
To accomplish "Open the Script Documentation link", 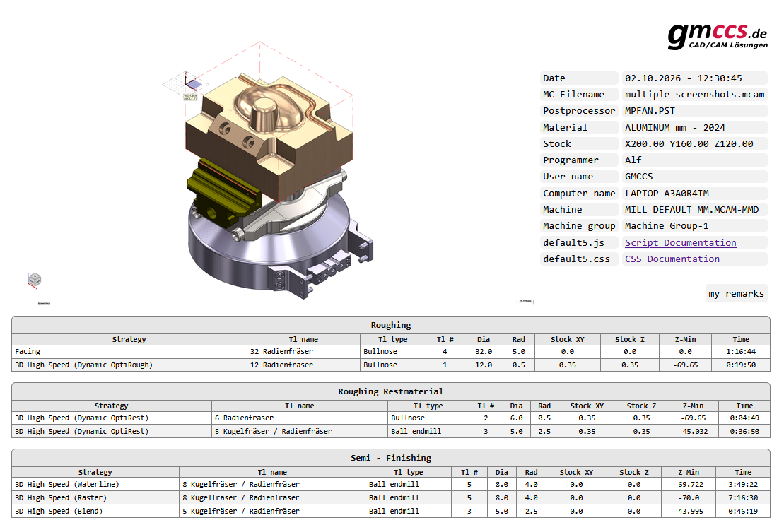I will coord(680,243).
